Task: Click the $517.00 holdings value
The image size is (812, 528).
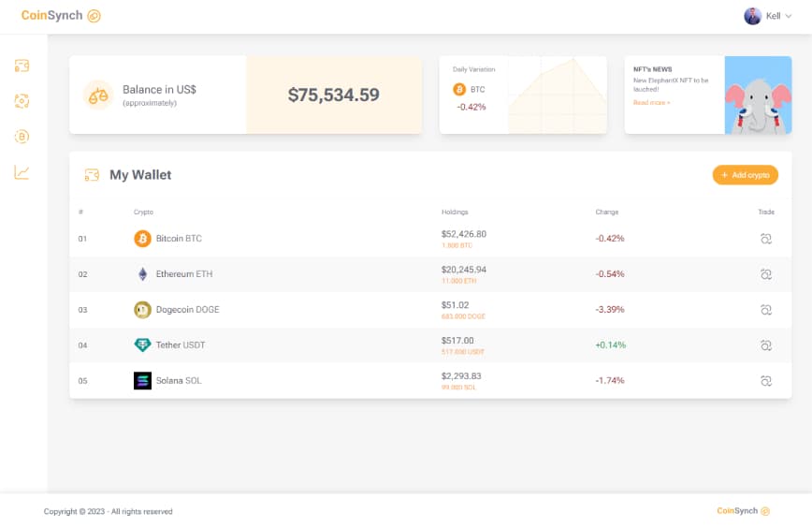Action: click(x=457, y=341)
